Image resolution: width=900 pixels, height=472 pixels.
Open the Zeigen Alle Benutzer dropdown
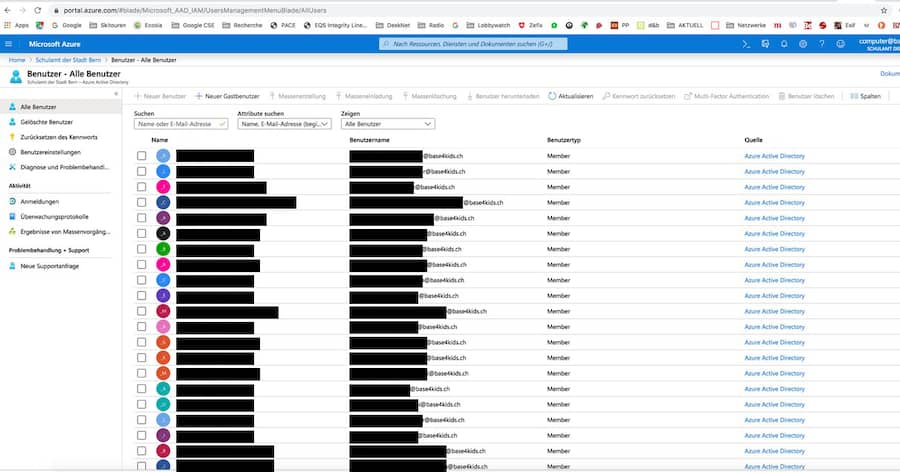[388, 124]
